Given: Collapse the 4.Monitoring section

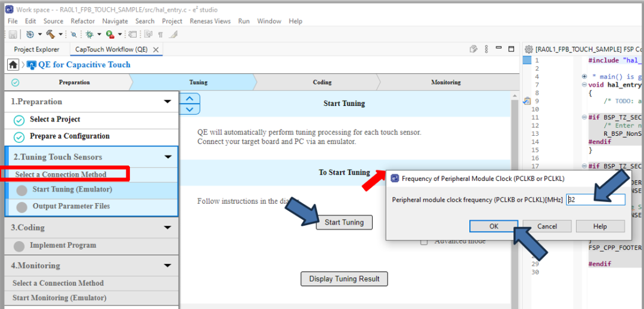Looking at the screenshot, I should pos(167,266).
